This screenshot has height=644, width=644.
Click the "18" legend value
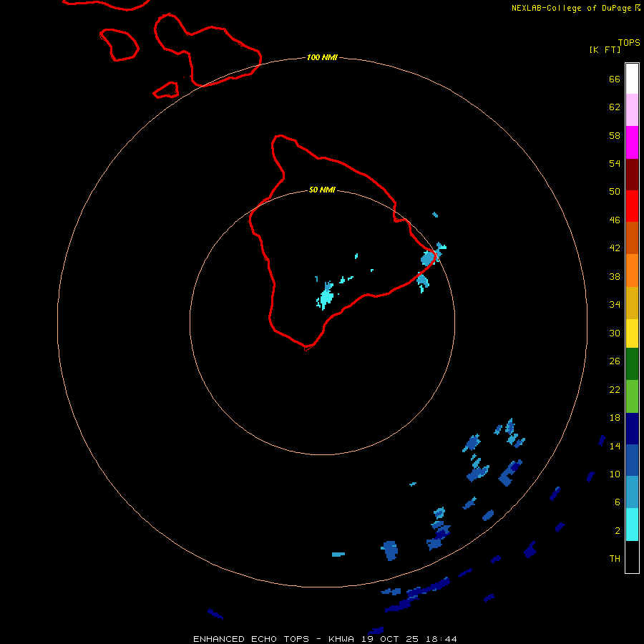pyautogui.click(x=615, y=418)
